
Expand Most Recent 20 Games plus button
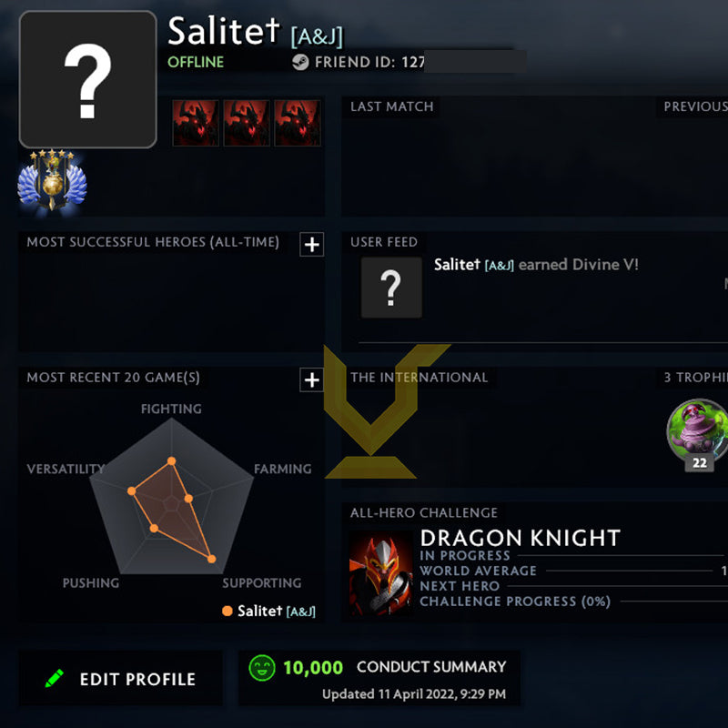pyautogui.click(x=311, y=379)
